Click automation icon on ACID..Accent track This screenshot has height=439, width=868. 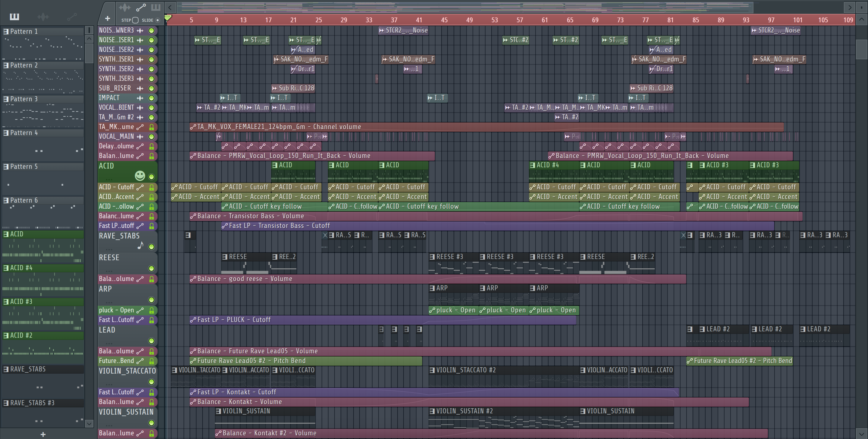140,197
